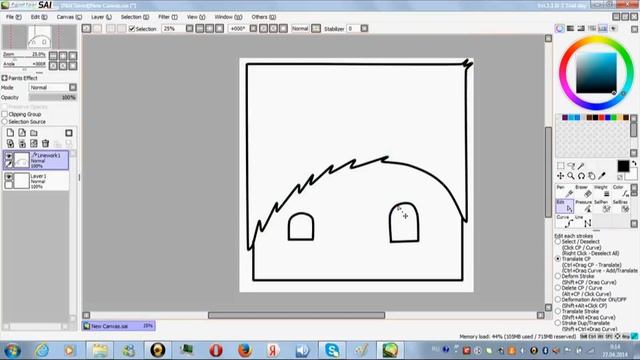Select the Move tool
The width and height of the screenshot is (640, 360).
pyautogui.click(x=561, y=176)
